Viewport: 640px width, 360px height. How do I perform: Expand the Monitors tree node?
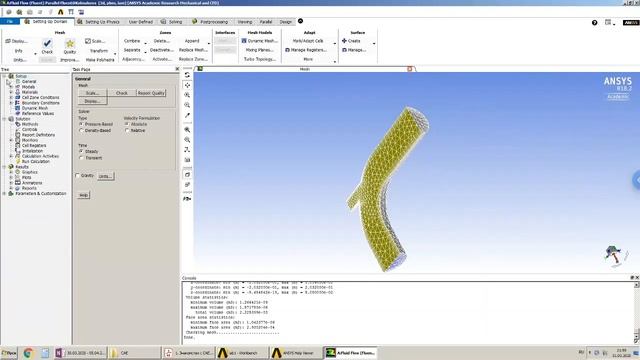coord(11,140)
